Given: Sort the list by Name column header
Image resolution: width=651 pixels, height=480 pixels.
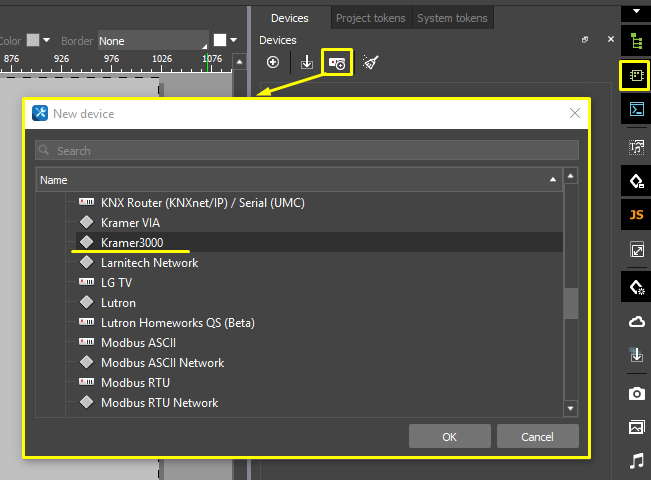Looking at the screenshot, I should [x=297, y=180].
